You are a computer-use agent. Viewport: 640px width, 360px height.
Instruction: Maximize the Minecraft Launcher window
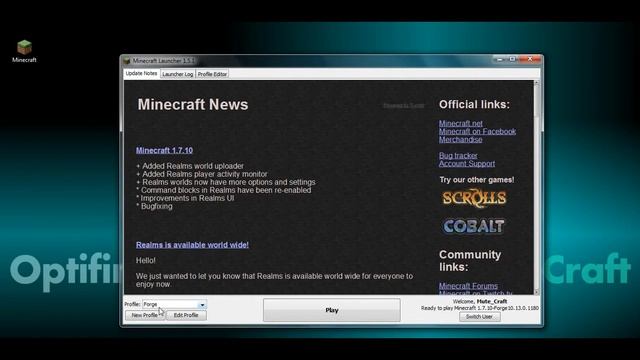click(513, 59)
